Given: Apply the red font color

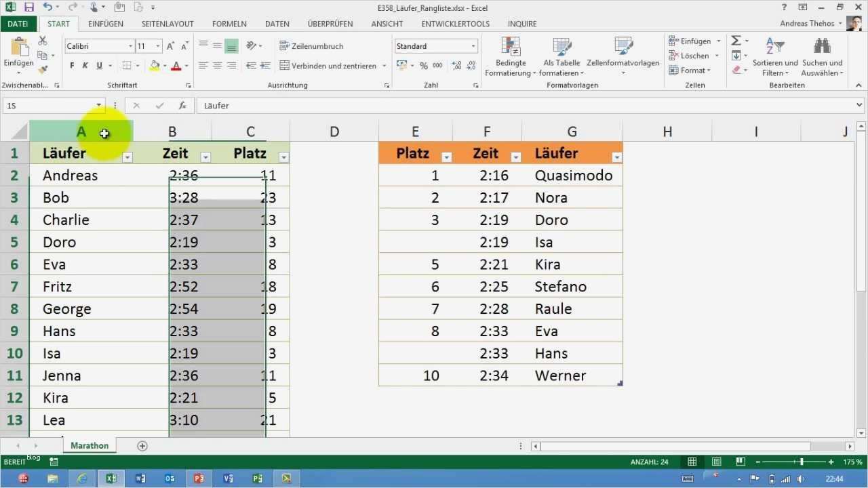Looking at the screenshot, I should pos(176,66).
